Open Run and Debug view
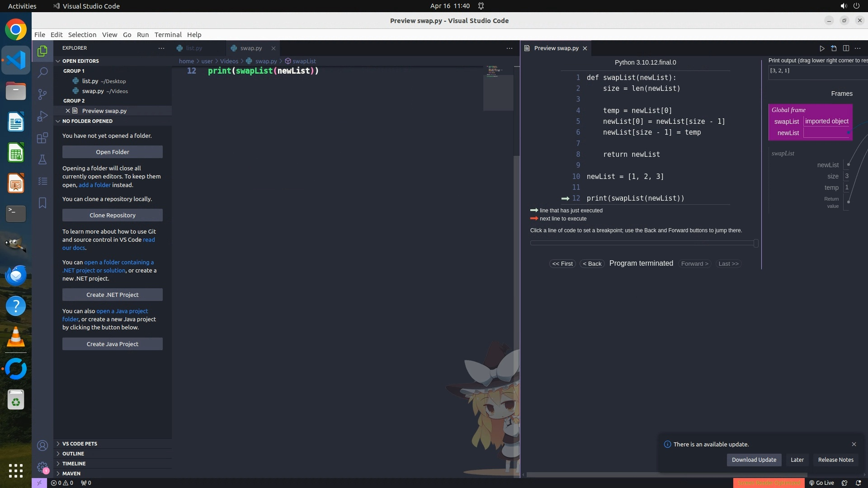Screen dimensions: 868x488 (42, 116)
